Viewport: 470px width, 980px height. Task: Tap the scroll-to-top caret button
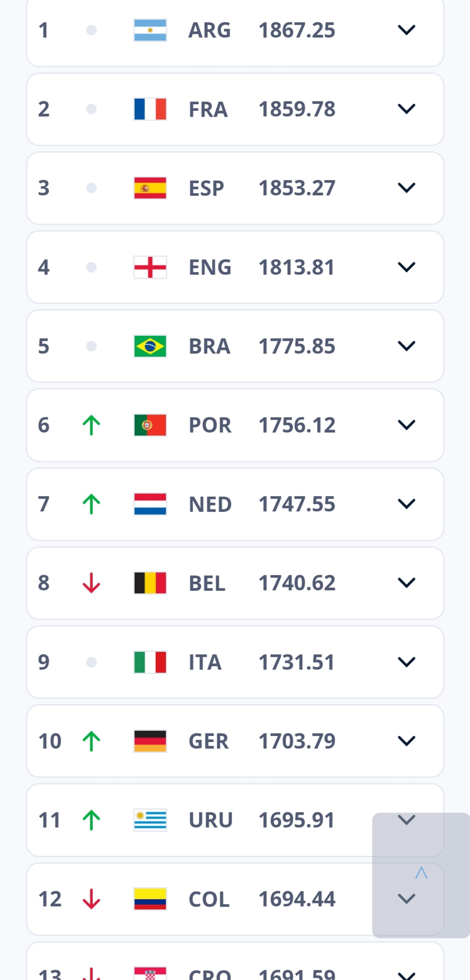tap(421, 873)
